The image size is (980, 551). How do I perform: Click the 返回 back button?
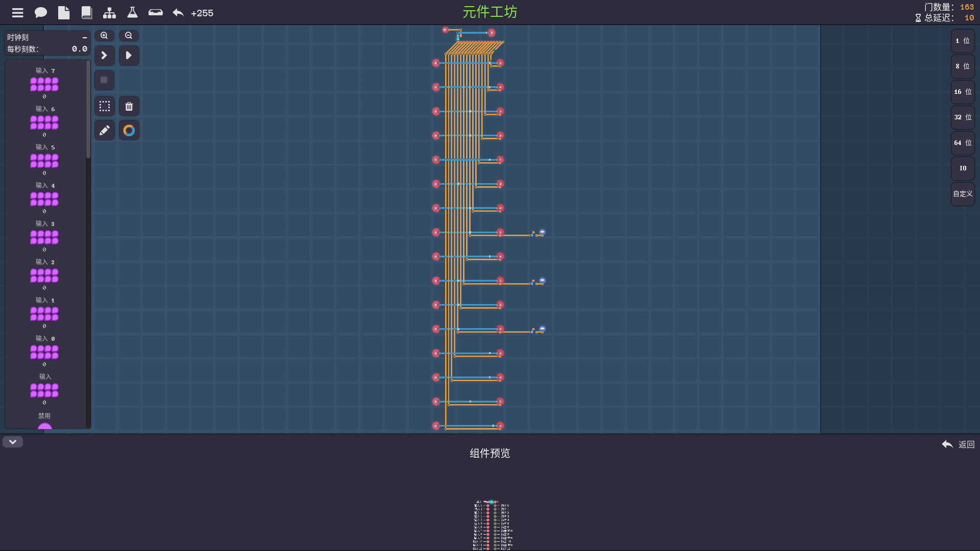tap(958, 444)
